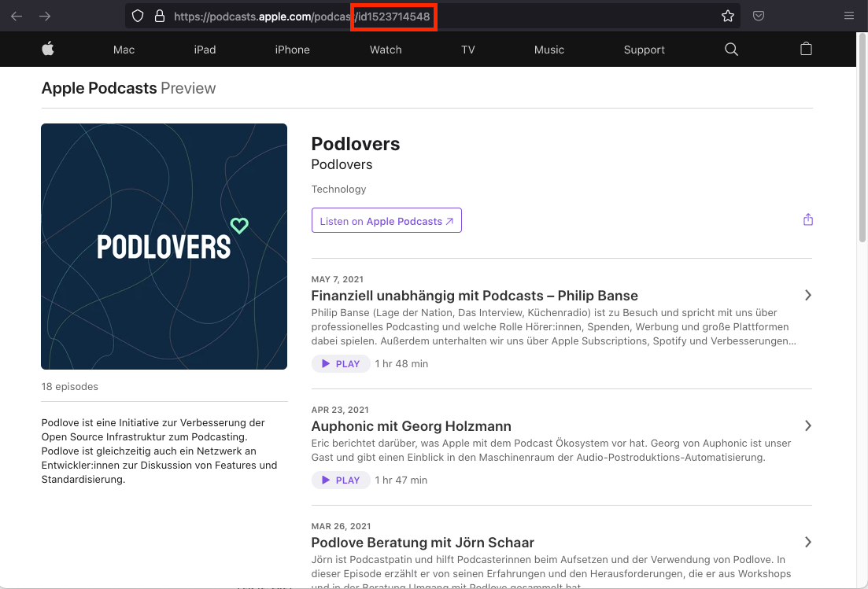Open the Apple logo home link
The image size is (868, 589).
(x=48, y=49)
